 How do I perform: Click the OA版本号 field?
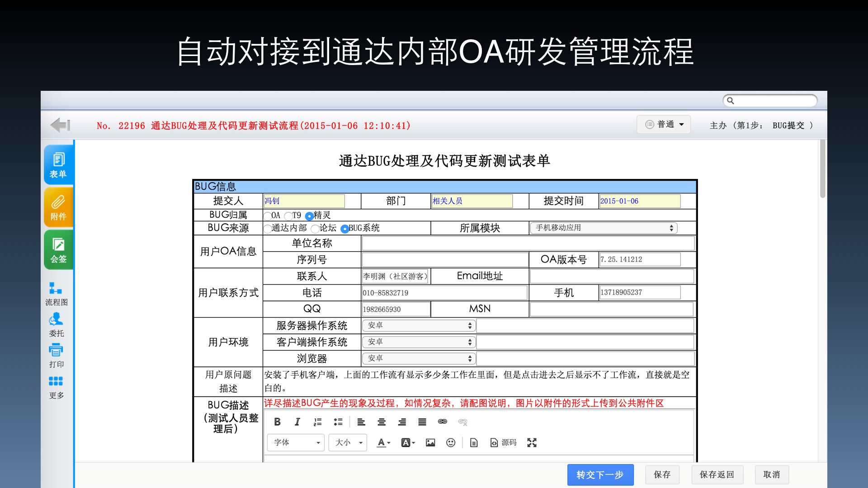(640, 259)
